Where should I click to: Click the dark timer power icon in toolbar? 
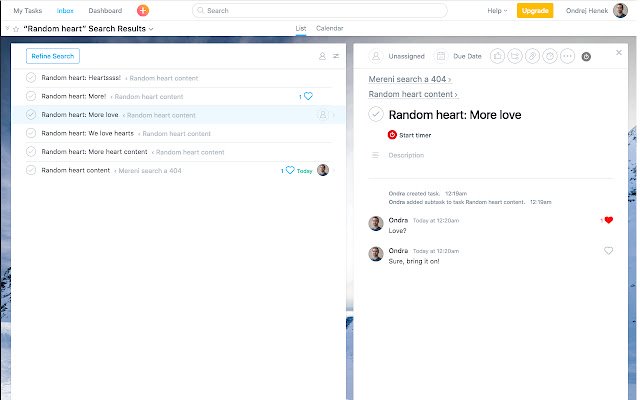586,57
